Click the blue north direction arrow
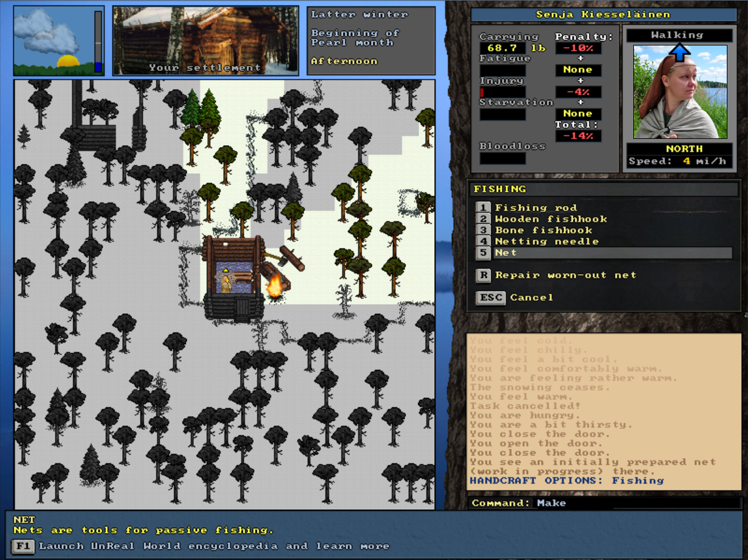This screenshot has height=560, width=748. point(679,51)
